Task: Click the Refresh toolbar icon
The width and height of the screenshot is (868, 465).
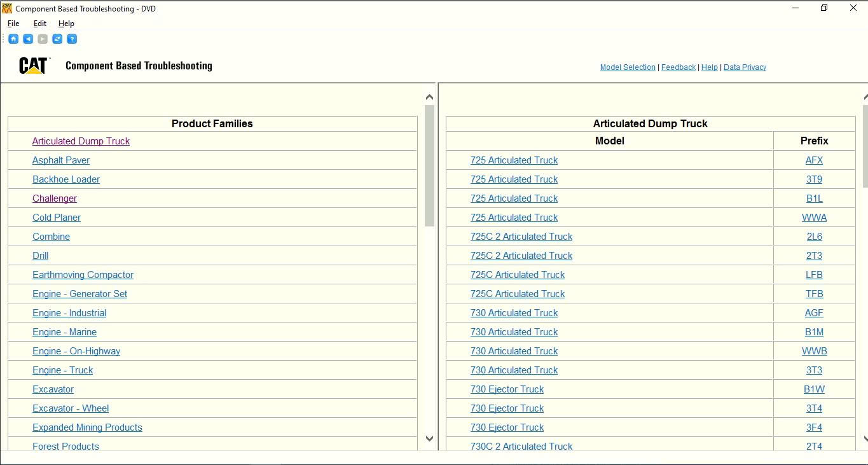Action: click(57, 39)
